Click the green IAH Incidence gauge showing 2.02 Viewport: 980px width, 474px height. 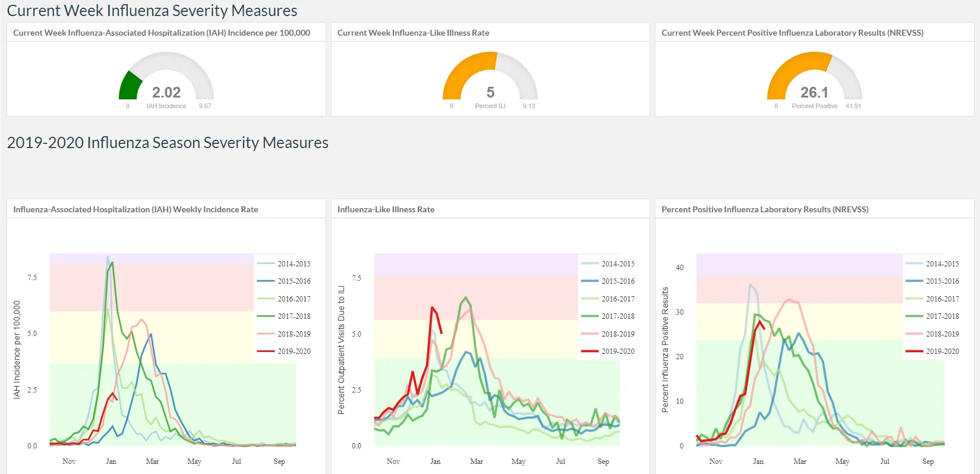pos(166,76)
